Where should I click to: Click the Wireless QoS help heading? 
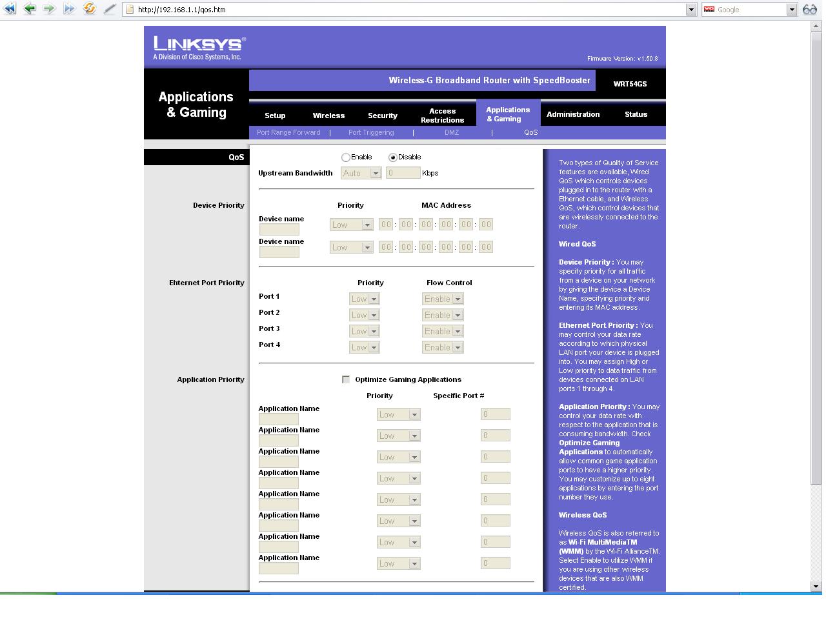coord(583,515)
